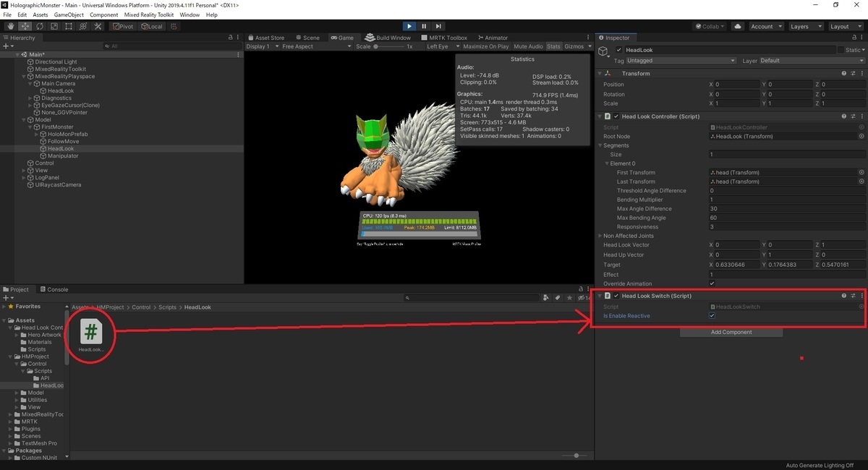
Task: Collapse the Main scene in Hierarchy
Action: tap(17, 54)
